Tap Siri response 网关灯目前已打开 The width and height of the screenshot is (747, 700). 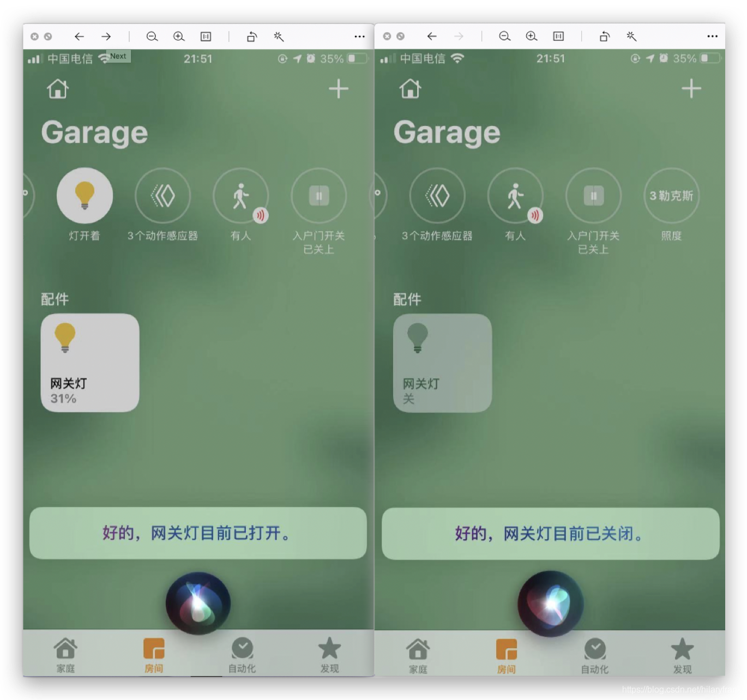point(198,533)
